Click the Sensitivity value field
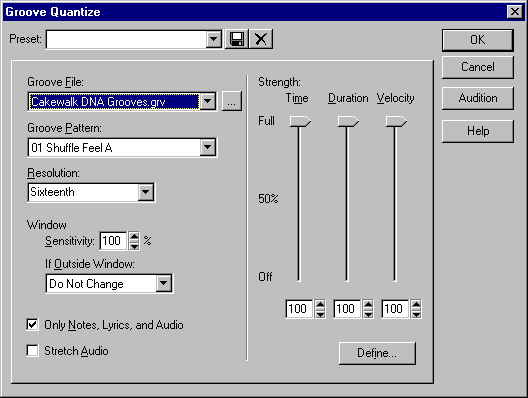The height and width of the screenshot is (398, 528). 113,241
